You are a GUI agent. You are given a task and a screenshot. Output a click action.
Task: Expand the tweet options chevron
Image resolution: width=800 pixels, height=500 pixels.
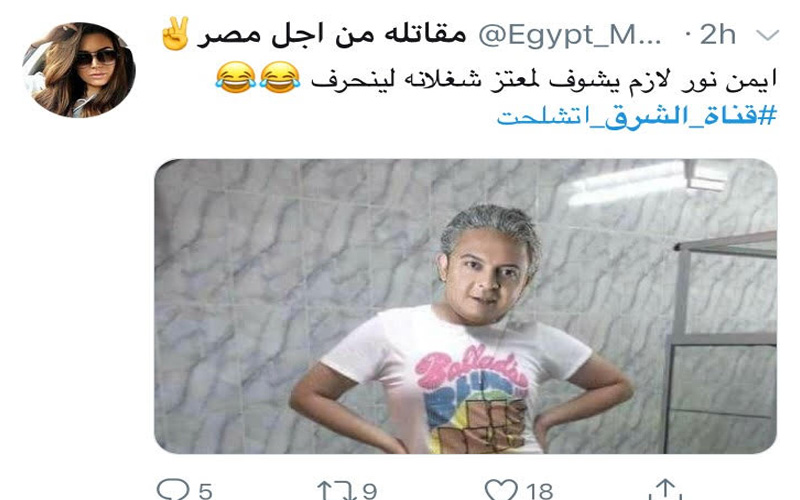pos(767,35)
